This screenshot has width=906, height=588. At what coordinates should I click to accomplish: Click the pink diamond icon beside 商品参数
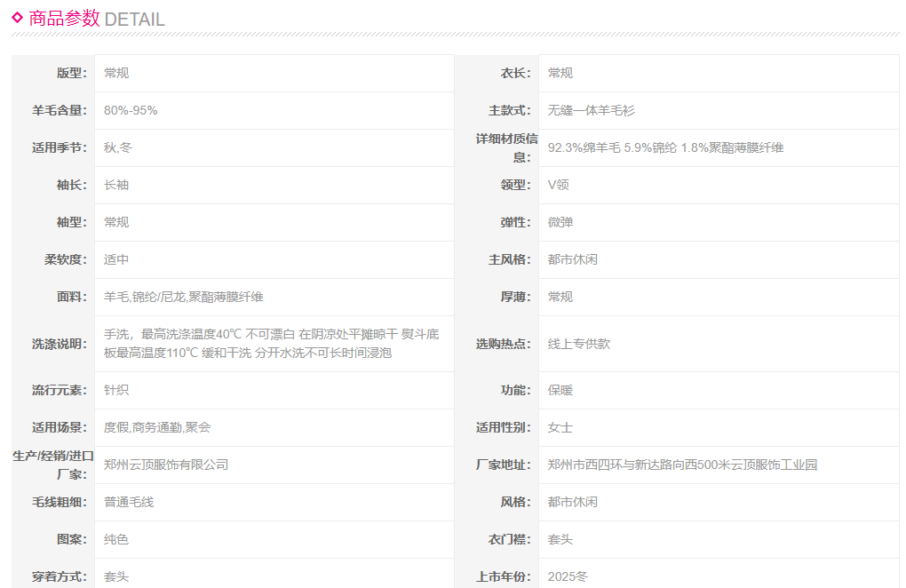[x=17, y=17]
